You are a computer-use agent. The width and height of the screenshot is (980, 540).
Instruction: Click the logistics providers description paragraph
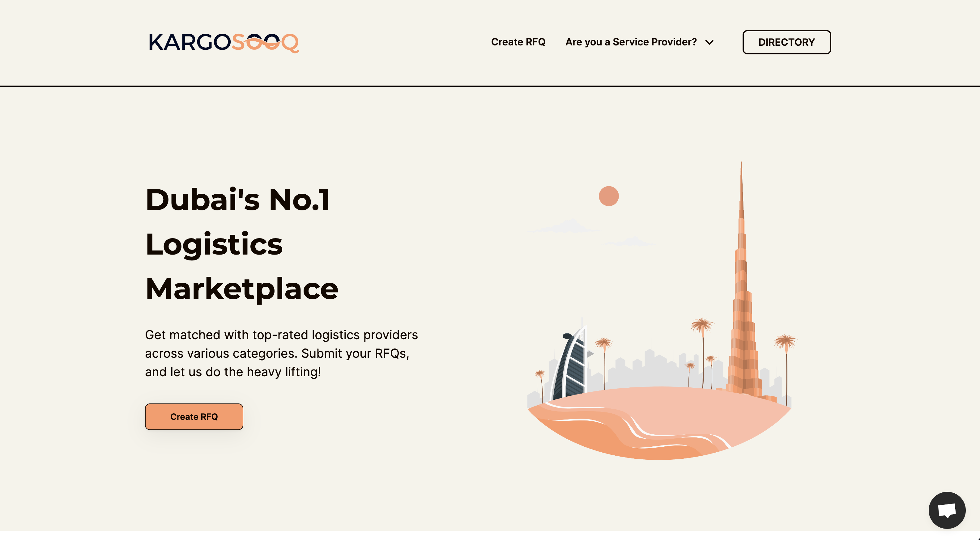point(281,353)
